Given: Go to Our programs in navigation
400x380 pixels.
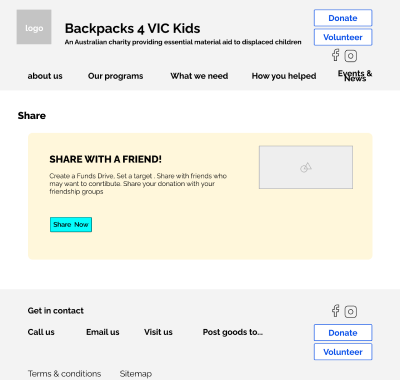Looking at the screenshot, I should pyautogui.click(x=115, y=76).
